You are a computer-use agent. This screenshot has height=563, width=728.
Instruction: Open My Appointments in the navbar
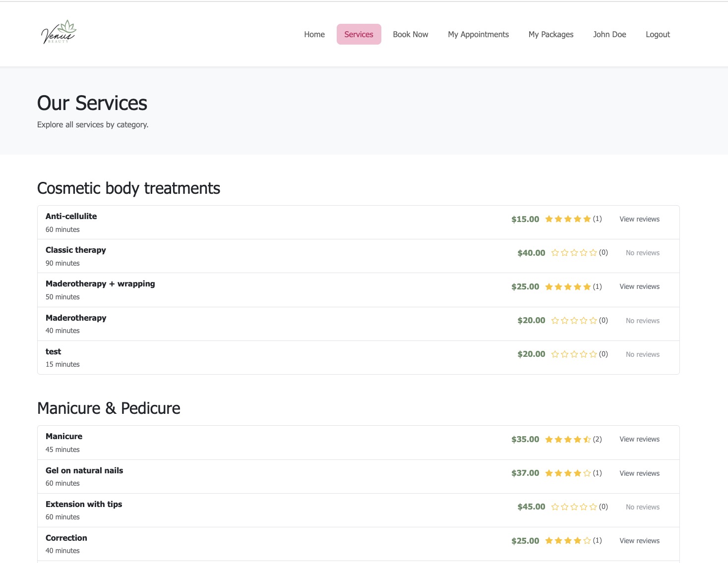click(x=478, y=34)
